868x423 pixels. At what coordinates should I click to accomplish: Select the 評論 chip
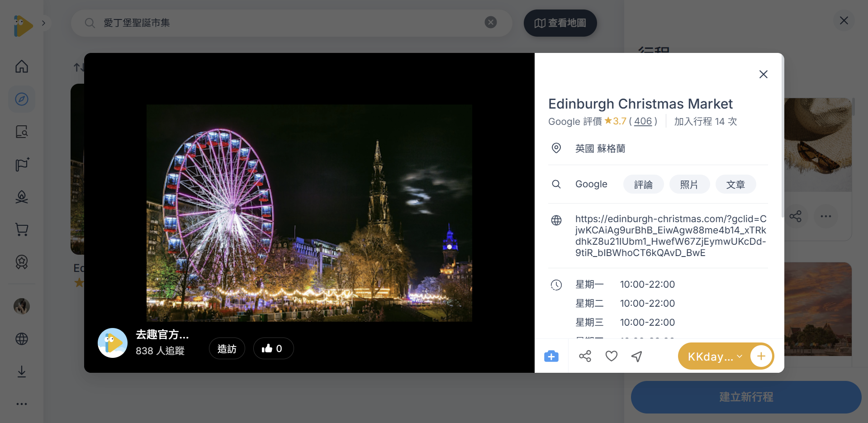643,185
